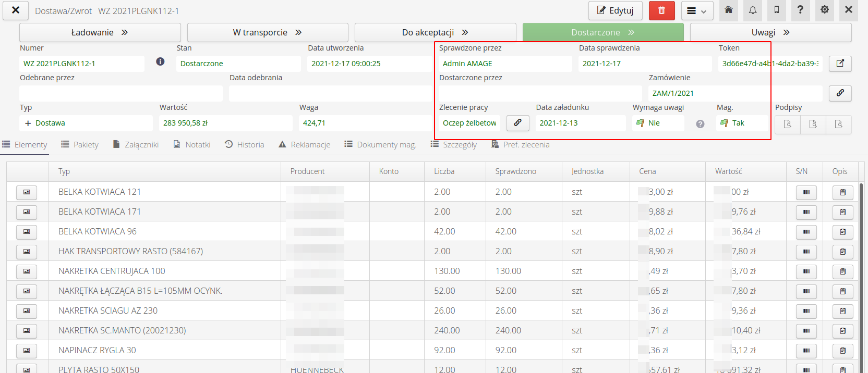Open the settings gear icon
This screenshot has height=373, width=868.
click(x=825, y=10)
